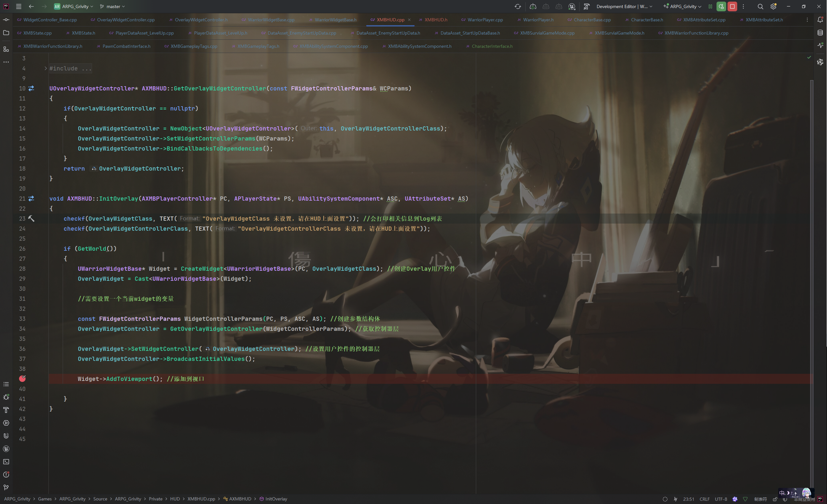This screenshot has height=504, width=827.
Task: Open the Notifications bell
Action: tap(820, 20)
